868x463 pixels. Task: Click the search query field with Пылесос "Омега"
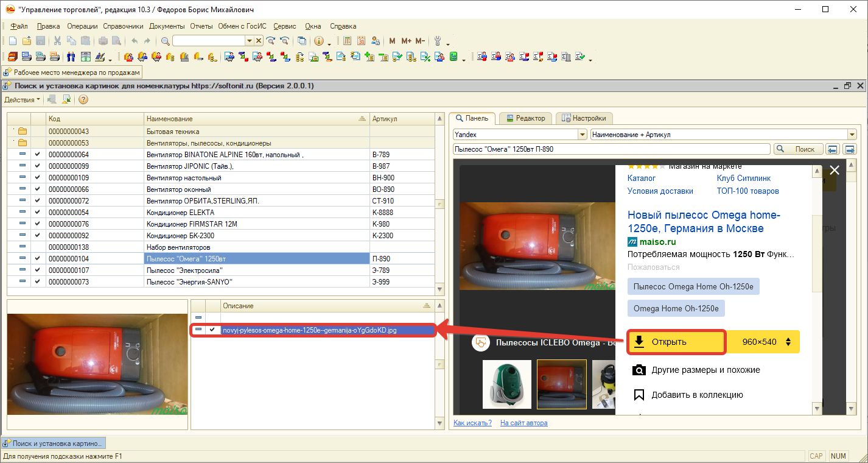point(612,149)
